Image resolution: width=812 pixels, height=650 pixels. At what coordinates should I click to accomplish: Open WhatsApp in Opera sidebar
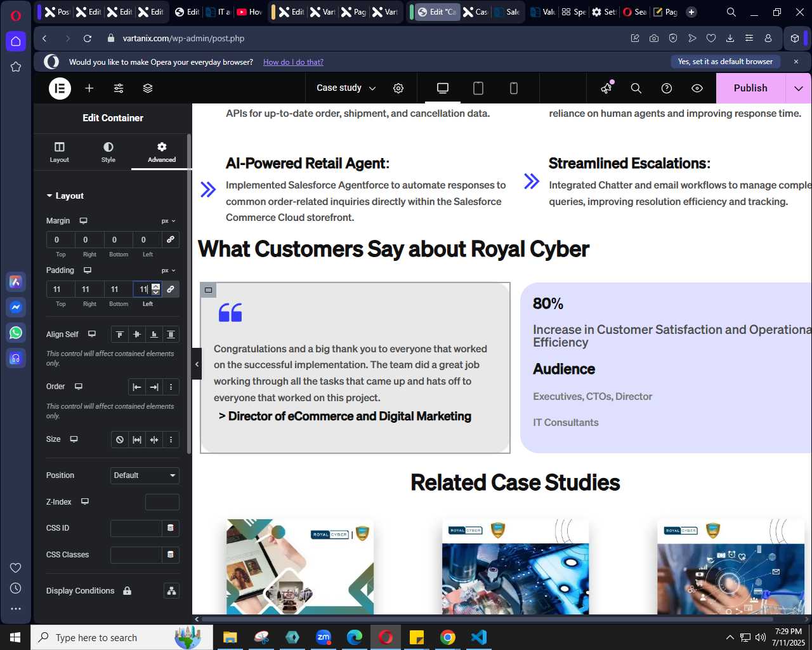click(x=16, y=333)
